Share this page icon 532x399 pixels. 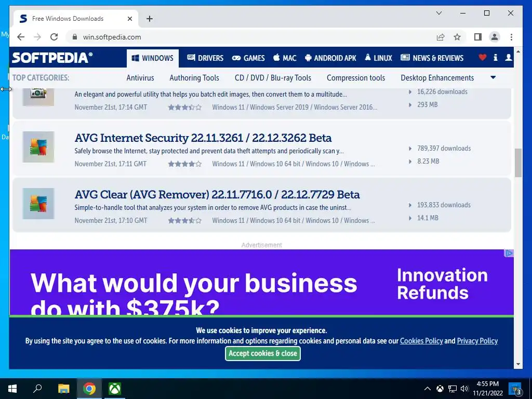[441, 37]
